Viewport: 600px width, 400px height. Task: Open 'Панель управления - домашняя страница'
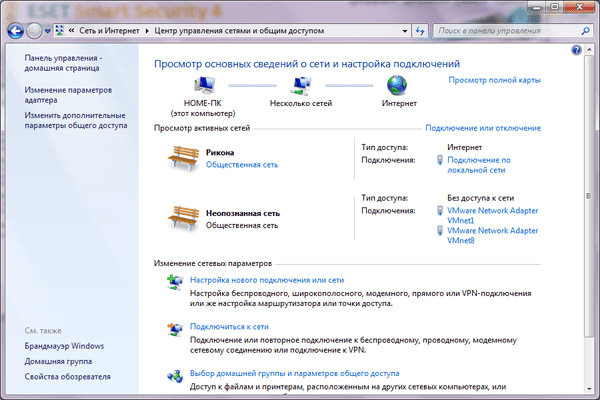click(x=63, y=63)
